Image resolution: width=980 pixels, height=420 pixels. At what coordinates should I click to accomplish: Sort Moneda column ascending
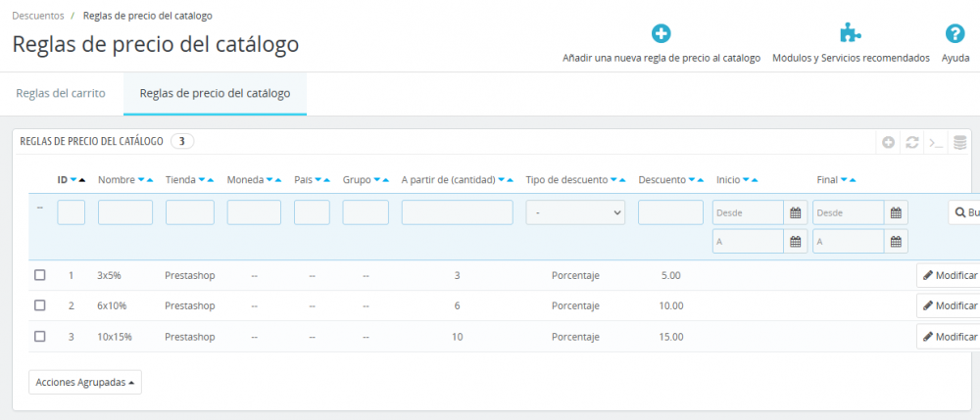point(278,180)
